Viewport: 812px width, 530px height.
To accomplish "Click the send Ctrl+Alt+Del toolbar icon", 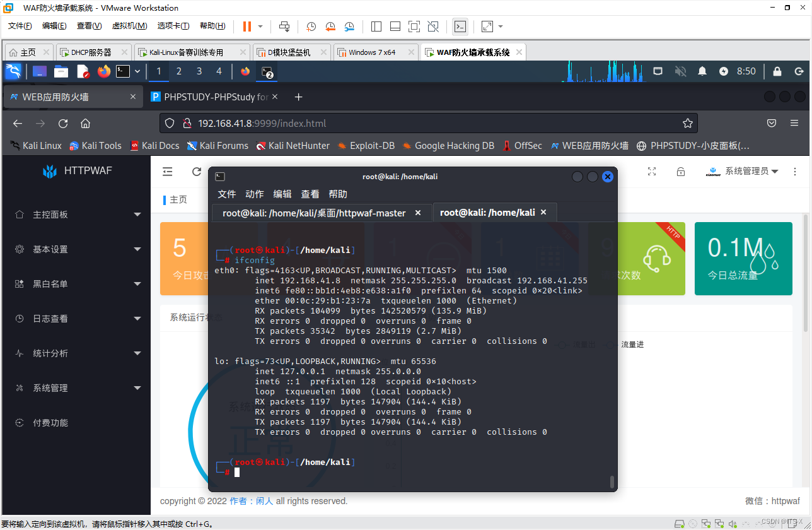I will coord(284,26).
